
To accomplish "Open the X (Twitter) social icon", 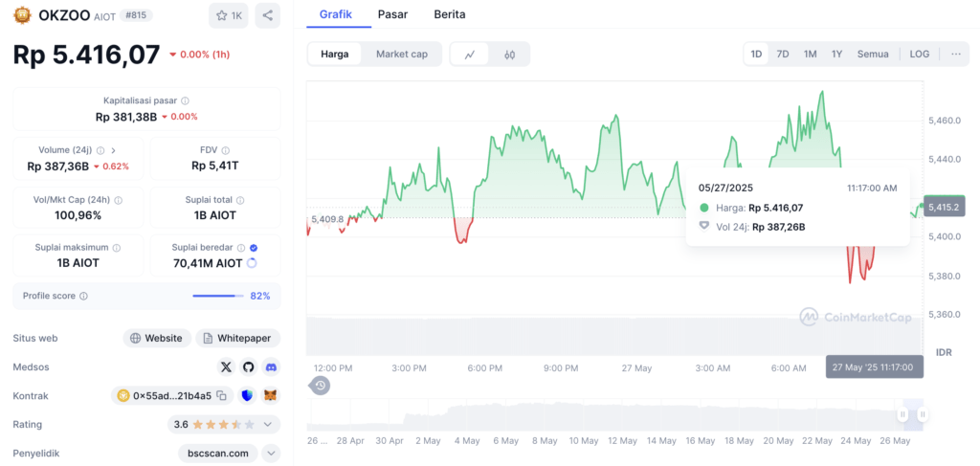I will pos(226,367).
